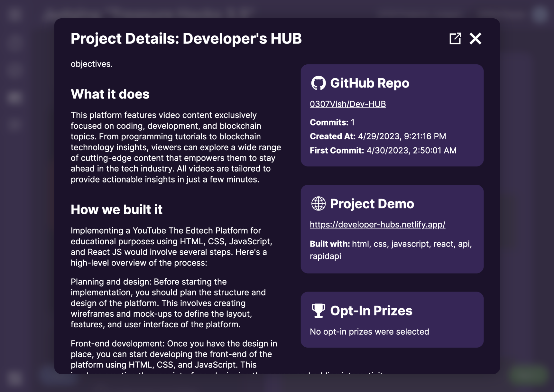Open project in new window icon
Screen dimensions: 554x392
click(x=455, y=39)
